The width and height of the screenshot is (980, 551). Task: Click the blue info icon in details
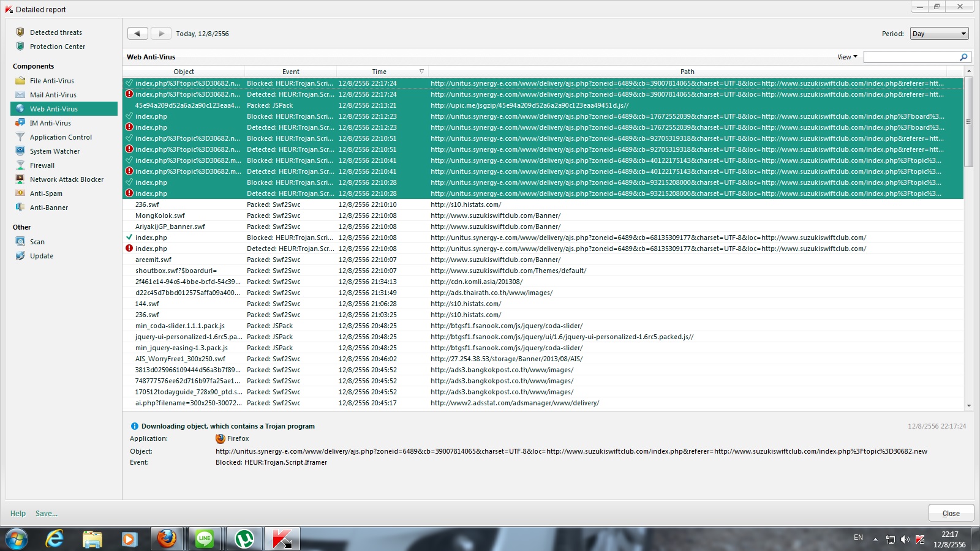click(134, 426)
